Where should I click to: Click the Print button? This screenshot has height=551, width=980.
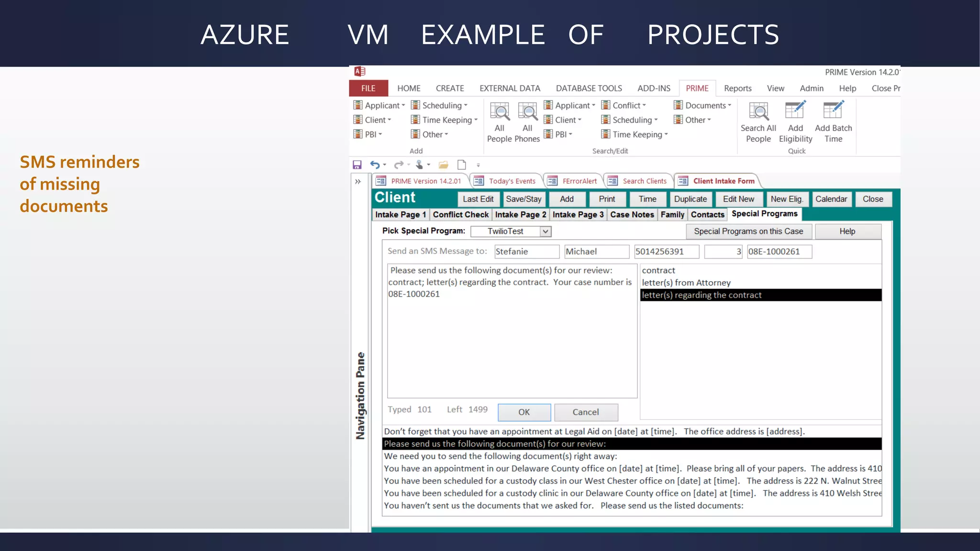(x=607, y=199)
